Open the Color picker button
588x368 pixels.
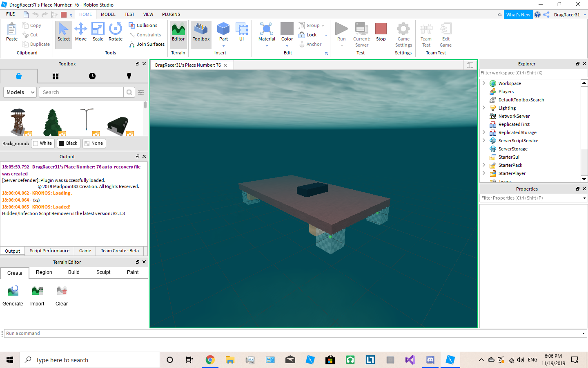(x=287, y=32)
